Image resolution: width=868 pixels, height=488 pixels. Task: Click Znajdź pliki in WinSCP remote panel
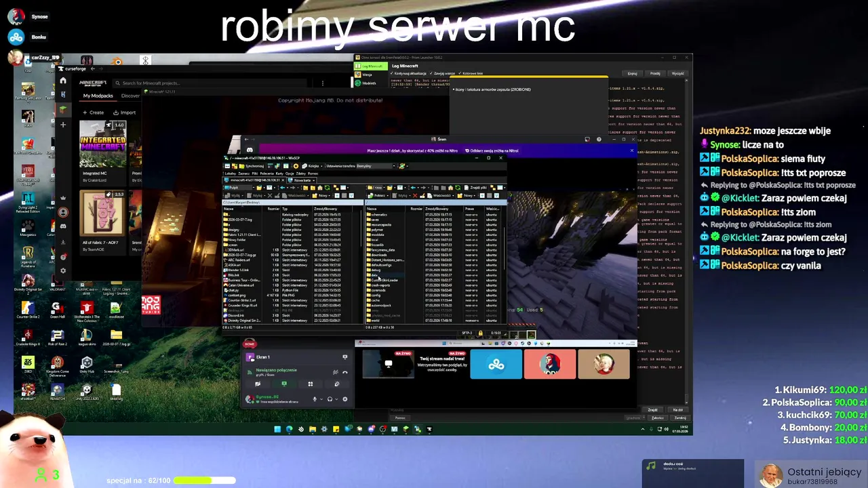(x=476, y=188)
